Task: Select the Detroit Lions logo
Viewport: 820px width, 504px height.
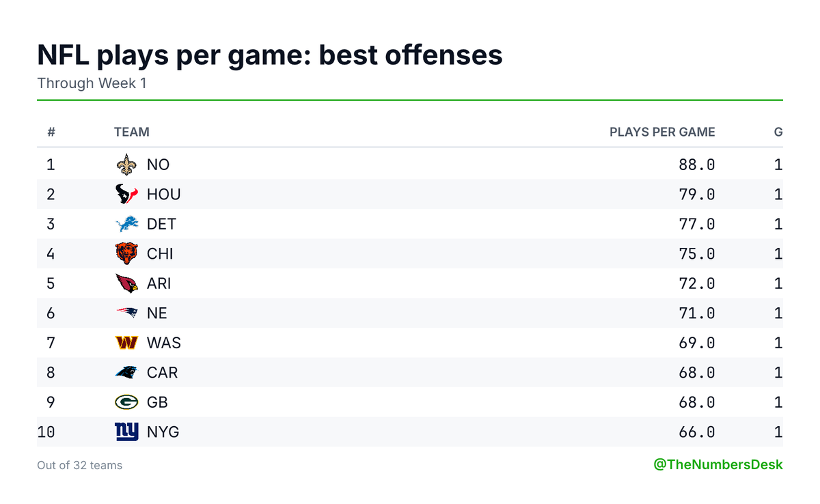Action: tap(126, 224)
